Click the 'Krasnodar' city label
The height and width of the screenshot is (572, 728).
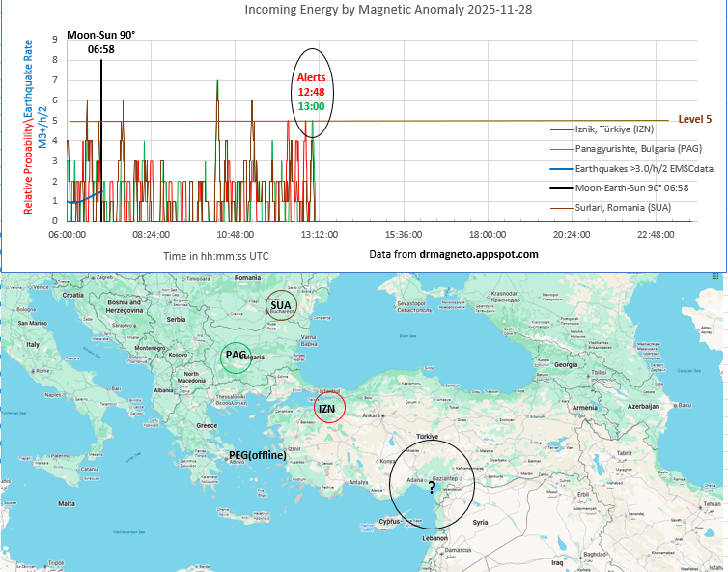click(504, 297)
